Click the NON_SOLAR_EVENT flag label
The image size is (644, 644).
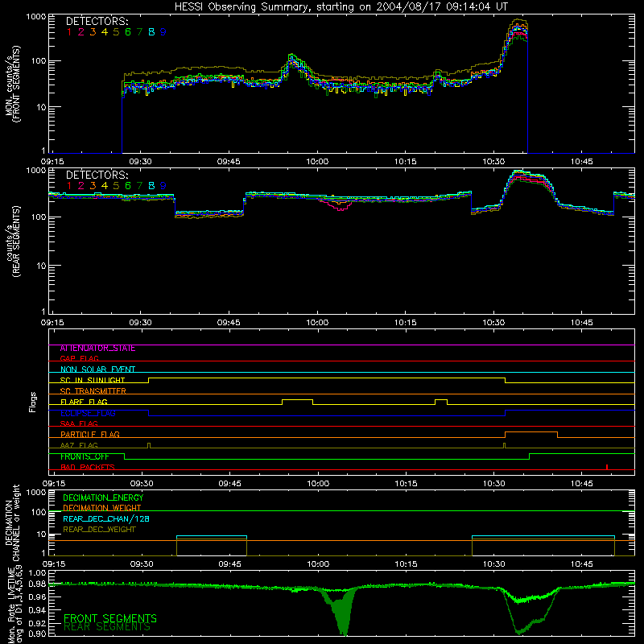point(97,369)
